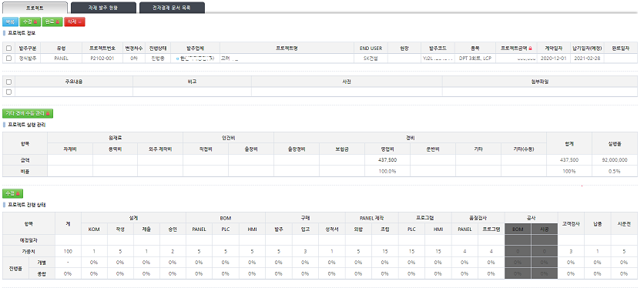
Task: Click project number P2102-001
Action: [102, 59]
